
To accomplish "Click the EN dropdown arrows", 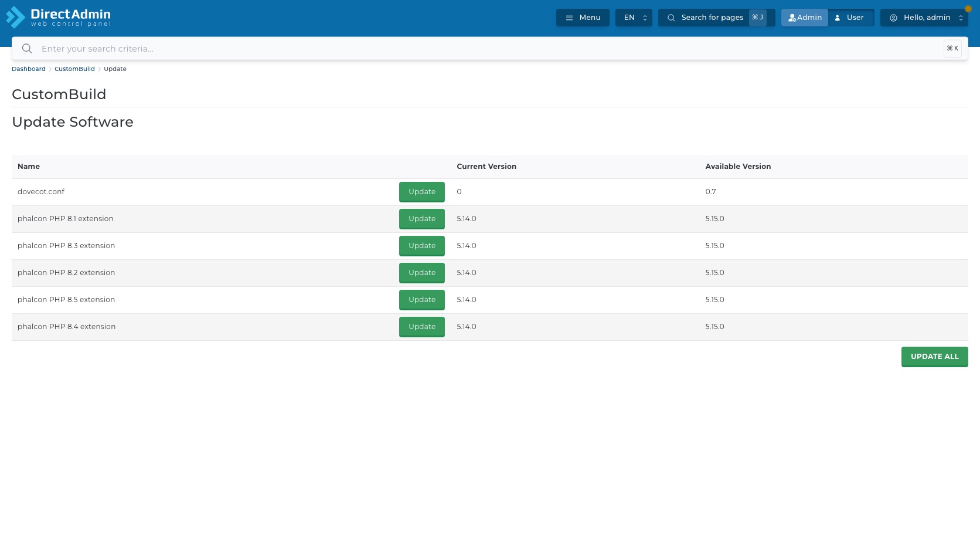I will click(645, 18).
